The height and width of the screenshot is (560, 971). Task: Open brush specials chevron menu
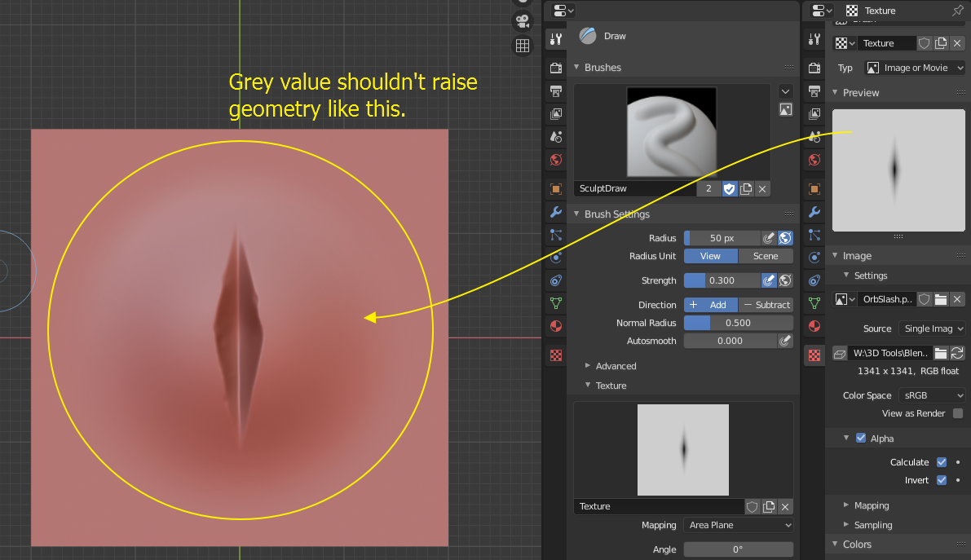pos(785,91)
